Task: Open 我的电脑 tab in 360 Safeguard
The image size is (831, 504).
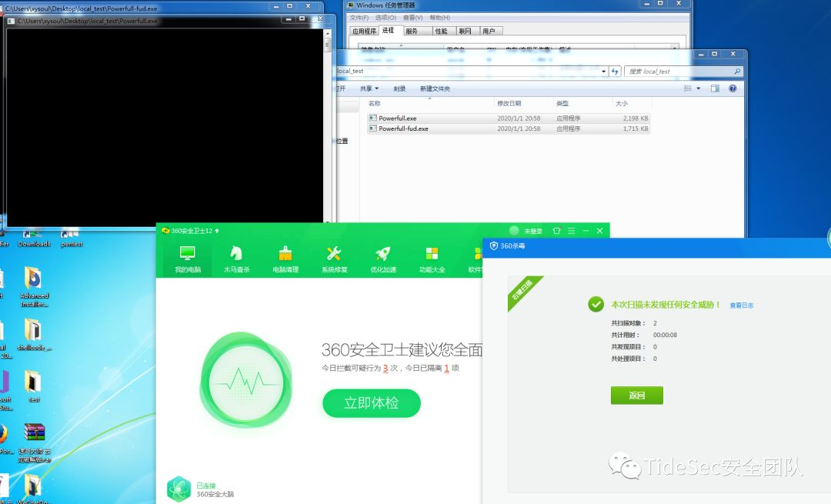Action: click(188, 259)
